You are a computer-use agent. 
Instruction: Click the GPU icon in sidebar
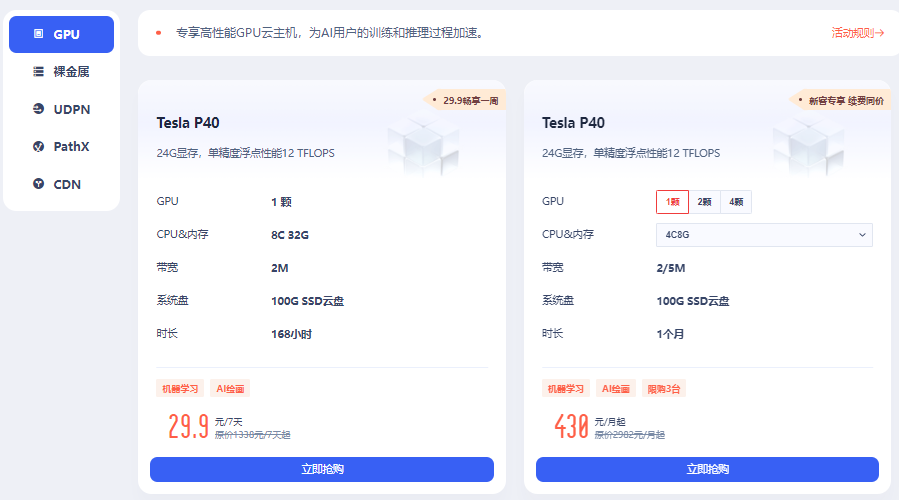pos(38,34)
